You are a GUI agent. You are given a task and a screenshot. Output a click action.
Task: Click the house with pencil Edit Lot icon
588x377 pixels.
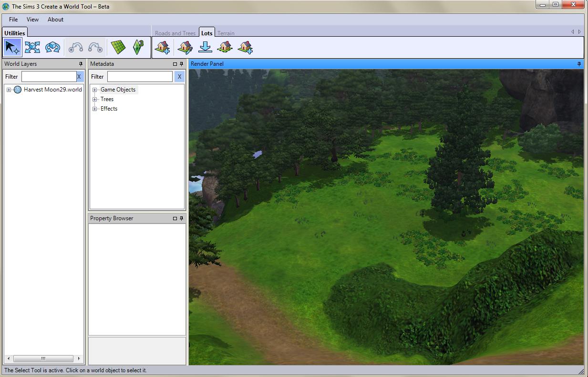185,47
